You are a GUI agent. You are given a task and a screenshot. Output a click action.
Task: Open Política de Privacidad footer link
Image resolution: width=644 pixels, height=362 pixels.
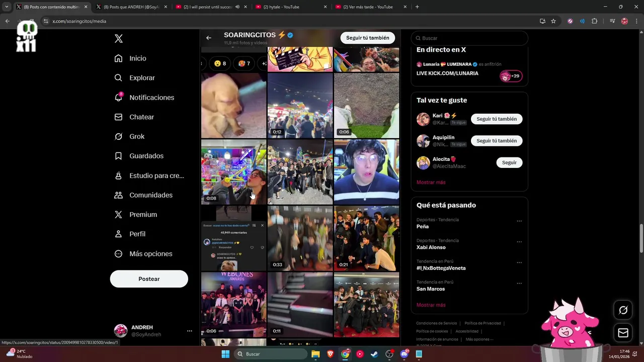click(482, 323)
